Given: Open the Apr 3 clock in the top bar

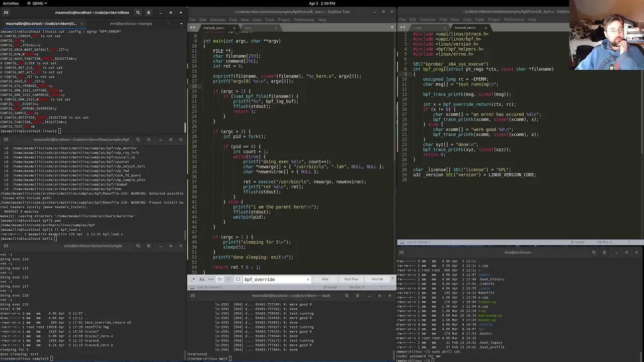Looking at the screenshot, I should pos(321,3).
